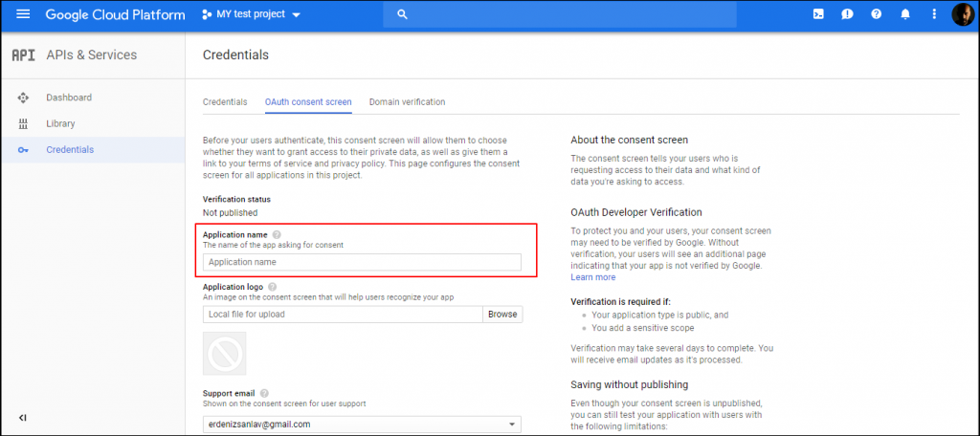
Task: Open the feedback alert icon
Action: pyautogui.click(x=848, y=13)
